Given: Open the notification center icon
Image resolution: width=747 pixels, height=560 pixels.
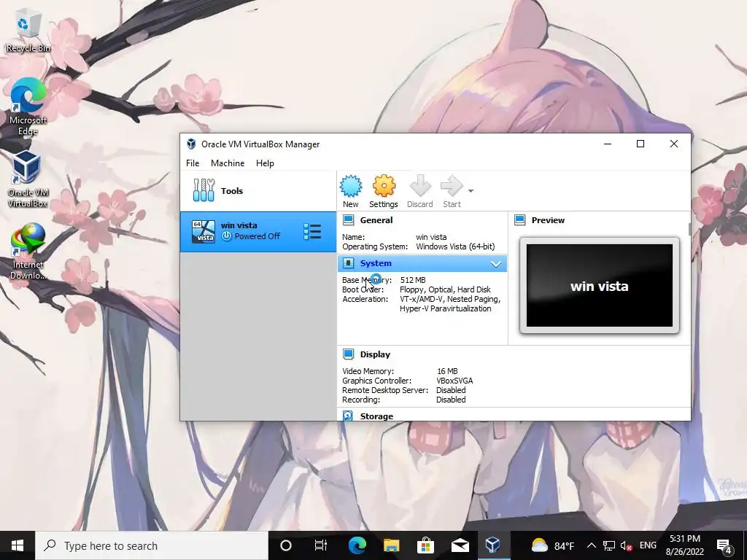Looking at the screenshot, I should click(x=724, y=545).
